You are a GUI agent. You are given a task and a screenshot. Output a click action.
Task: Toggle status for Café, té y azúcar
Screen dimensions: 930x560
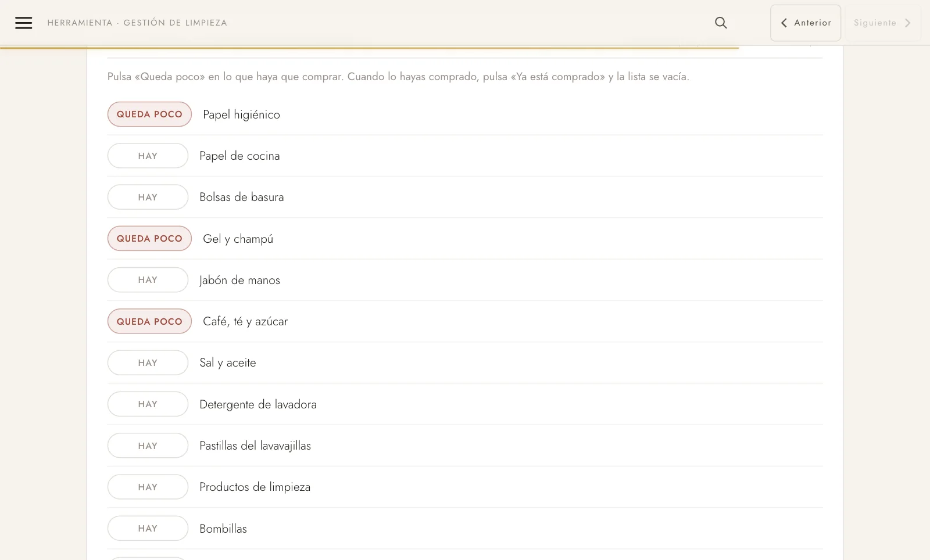point(149,321)
